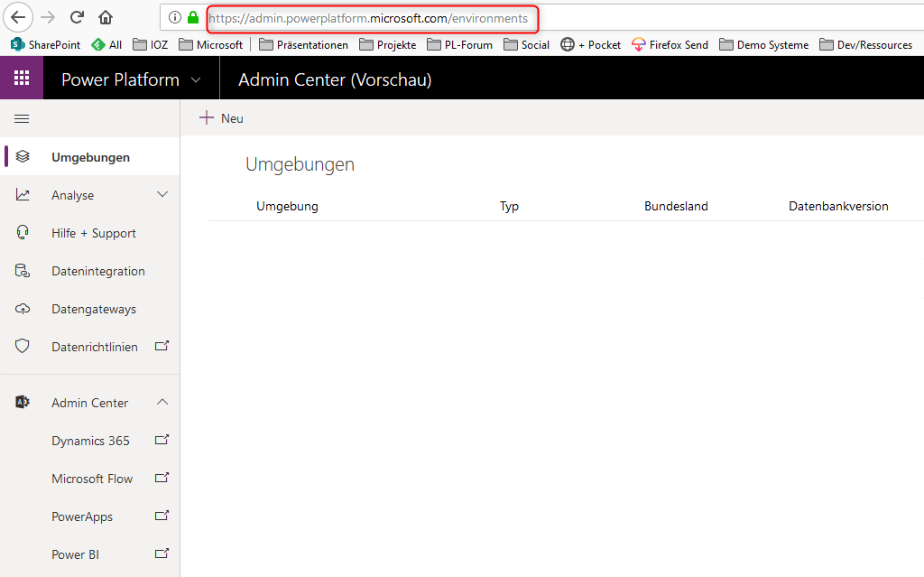Open Datenintegration in the sidebar

tap(90, 271)
